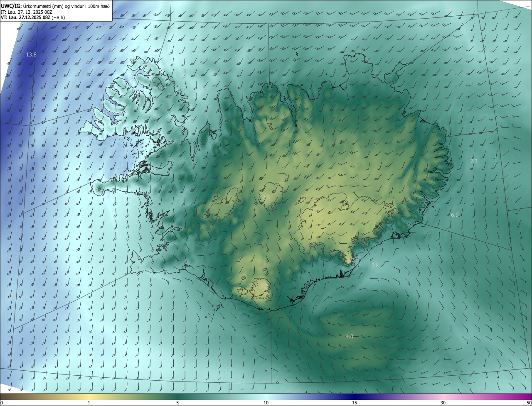The width and height of the screenshot is (532, 406).
Task: Click the 1 tick label on the colorbar
Action: (x=89, y=403)
